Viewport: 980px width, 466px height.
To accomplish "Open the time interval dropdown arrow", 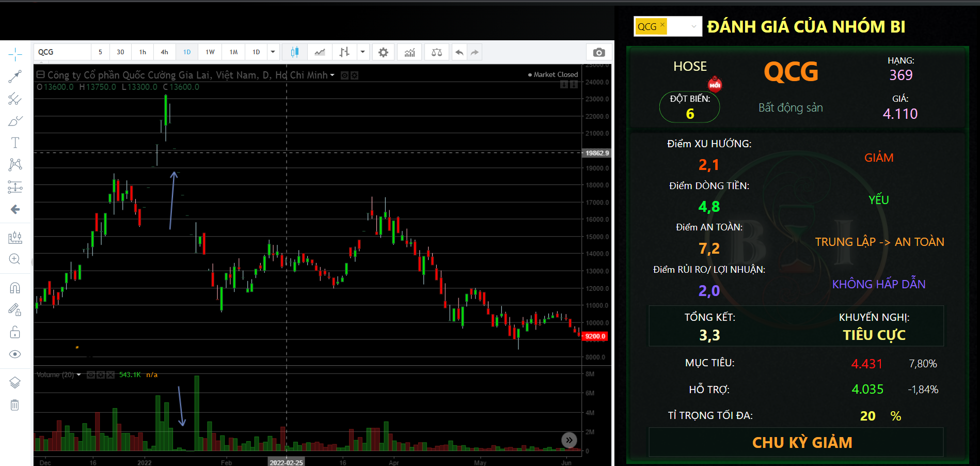I will pyautogui.click(x=273, y=52).
